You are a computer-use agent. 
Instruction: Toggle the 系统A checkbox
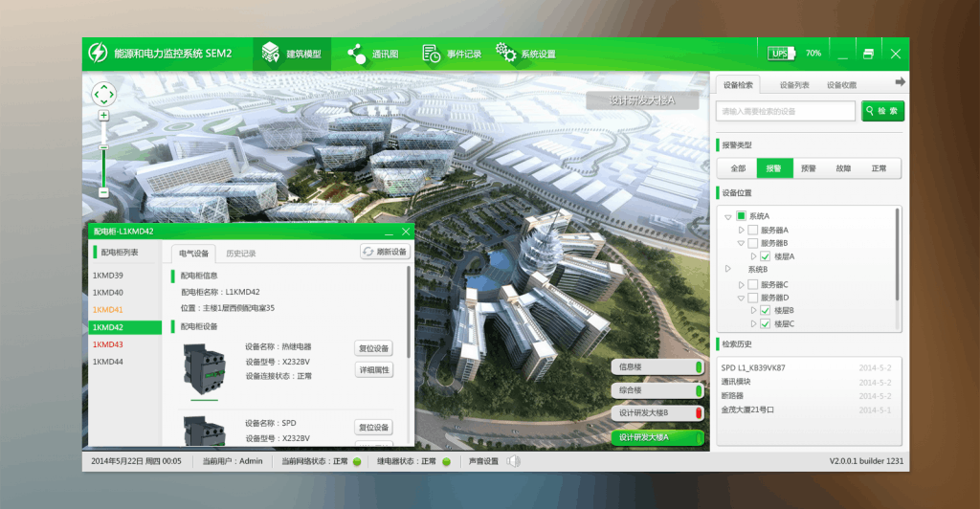[x=741, y=216]
